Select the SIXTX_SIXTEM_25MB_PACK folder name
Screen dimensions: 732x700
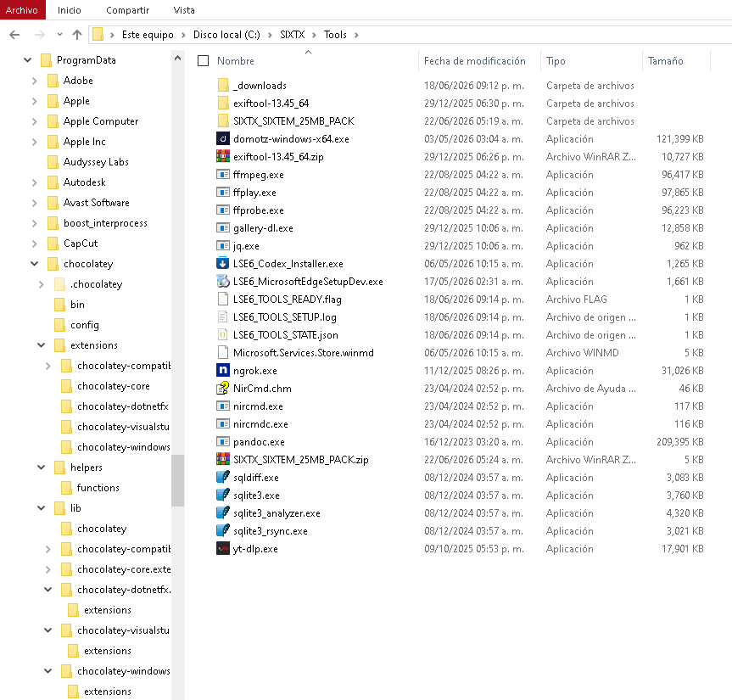(x=293, y=121)
